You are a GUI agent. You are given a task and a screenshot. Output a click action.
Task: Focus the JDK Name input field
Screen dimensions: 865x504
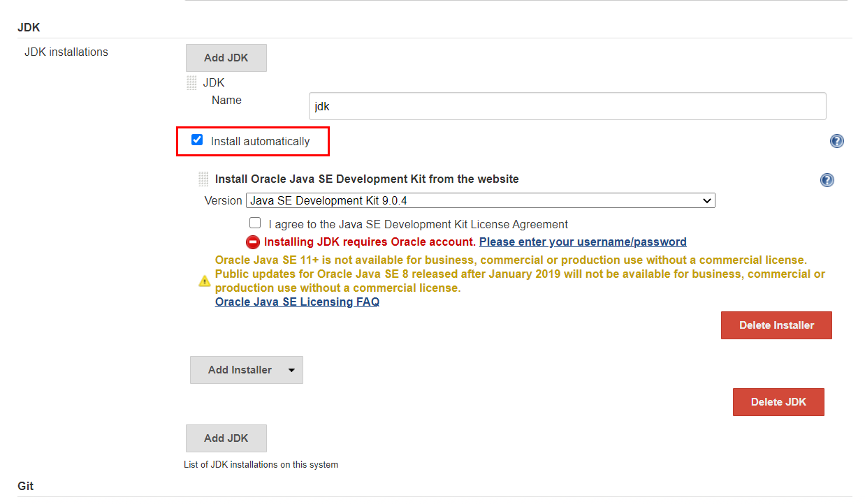tap(567, 106)
